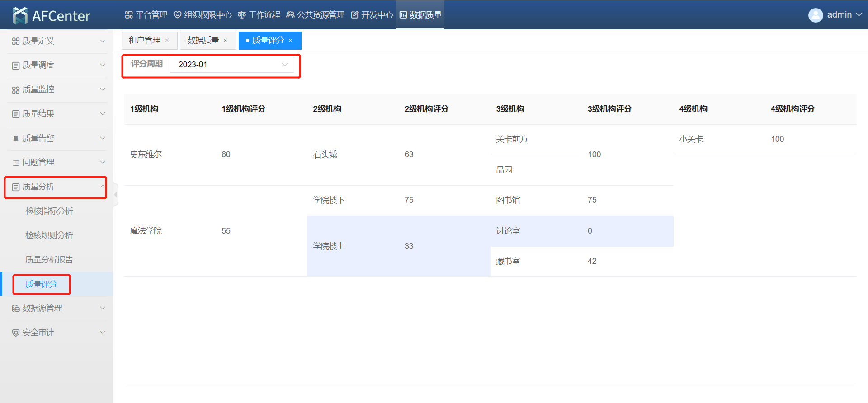
Task: Close the 租户管理 tab
Action: pos(167,41)
